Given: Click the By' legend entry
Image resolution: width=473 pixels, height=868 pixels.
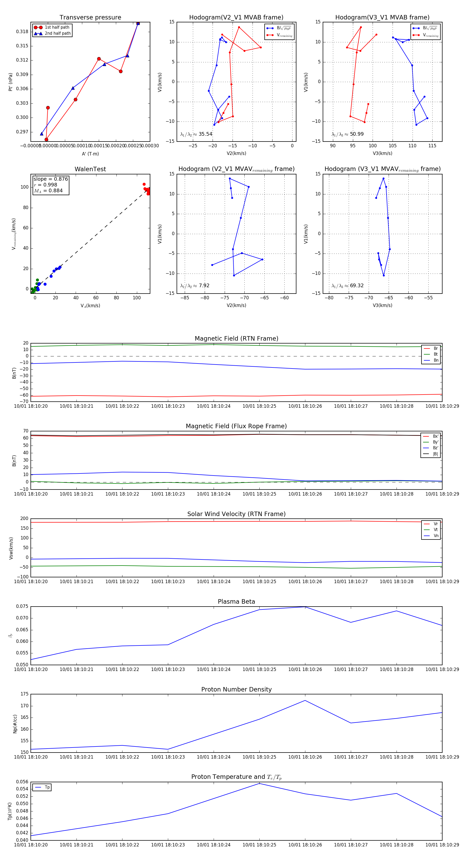Looking at the screenshot, I should click(x=431, y=442).
